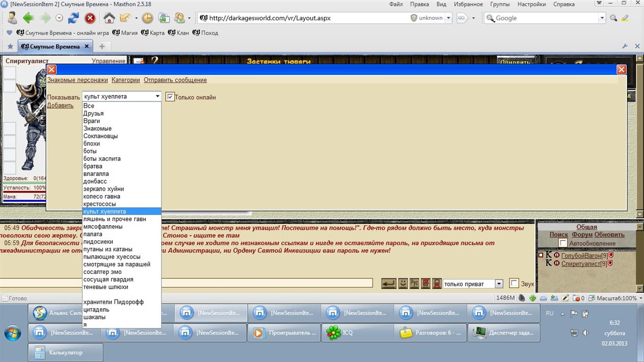
Task: Click the Windows Start orb
Action: tap(13, 333)
